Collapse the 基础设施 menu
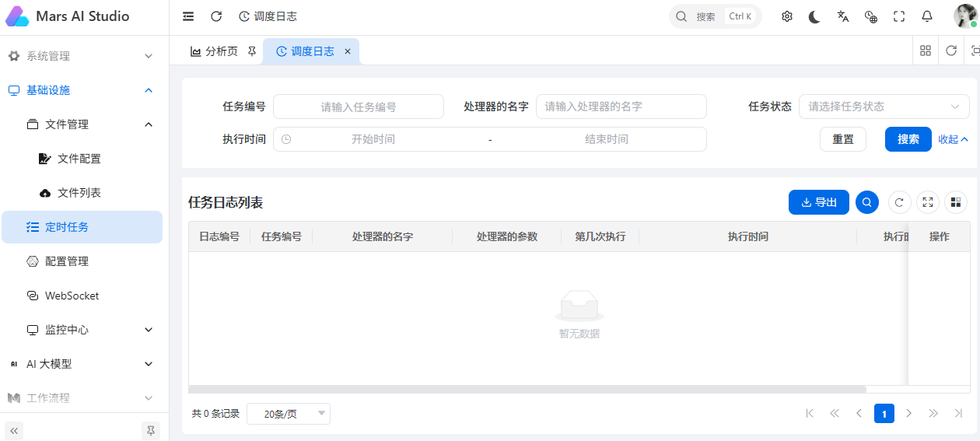Image resolution: width=980 pixels, height=441 pixels. (x=82, y=90)
